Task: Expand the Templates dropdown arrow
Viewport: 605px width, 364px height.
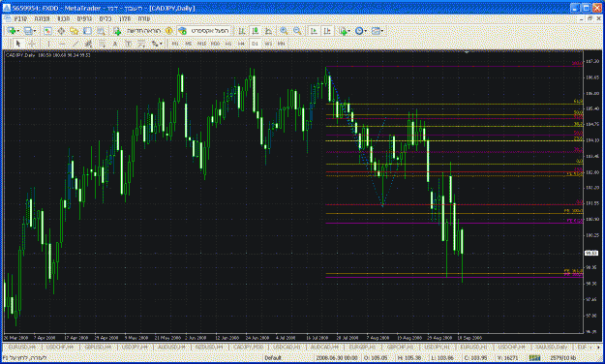Action: pos(382,31)
